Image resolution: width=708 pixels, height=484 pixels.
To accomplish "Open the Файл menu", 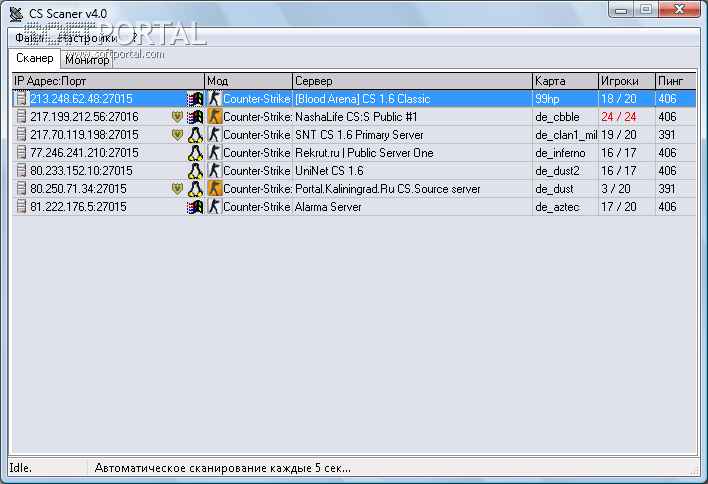I will [x=27, y=38].
